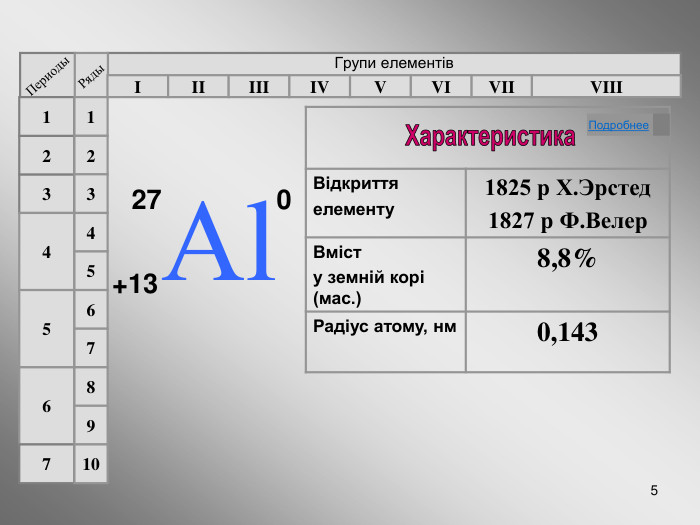This screenshot has height=525, width=700.
Task: Select period 3 in Периоды column
Action: pos(46,194)
